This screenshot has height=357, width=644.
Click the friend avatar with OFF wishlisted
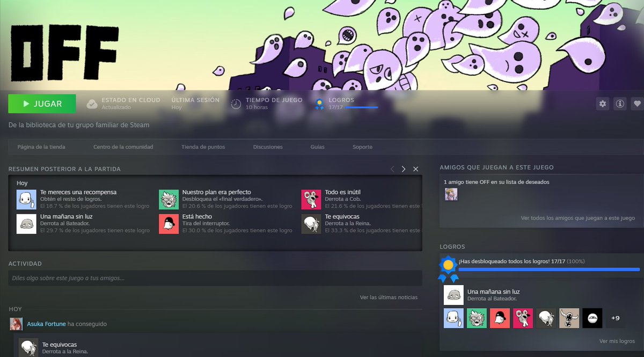(451, 194)
